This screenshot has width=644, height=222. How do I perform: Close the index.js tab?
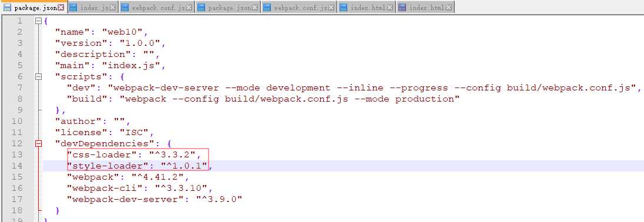click(x=112, y=8)
